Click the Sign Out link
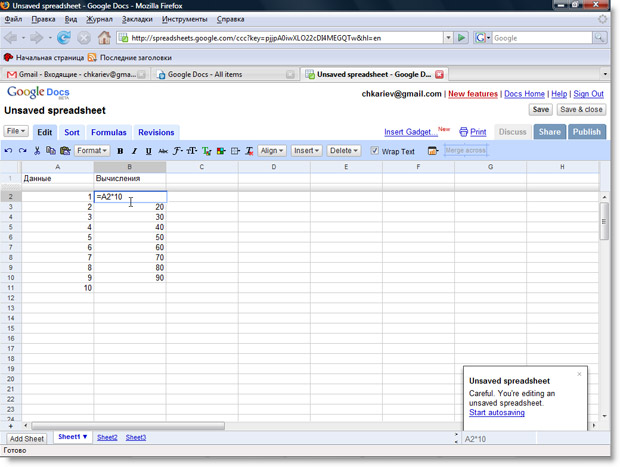The image size is (620, 467). 588,94
